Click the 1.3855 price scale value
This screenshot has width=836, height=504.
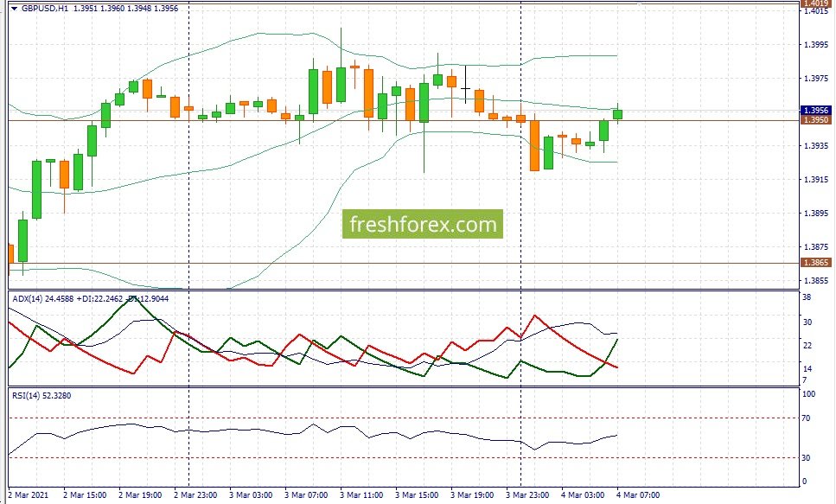pos(816,281)
